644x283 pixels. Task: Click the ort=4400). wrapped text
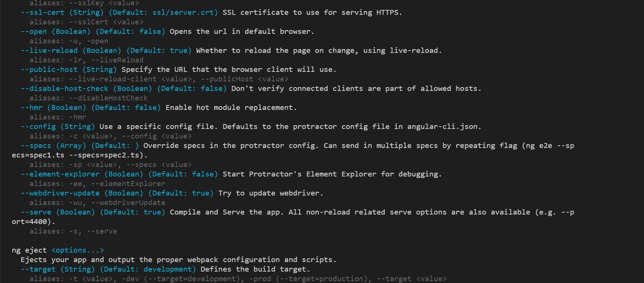pyautogui.click(x=33, y=222)
